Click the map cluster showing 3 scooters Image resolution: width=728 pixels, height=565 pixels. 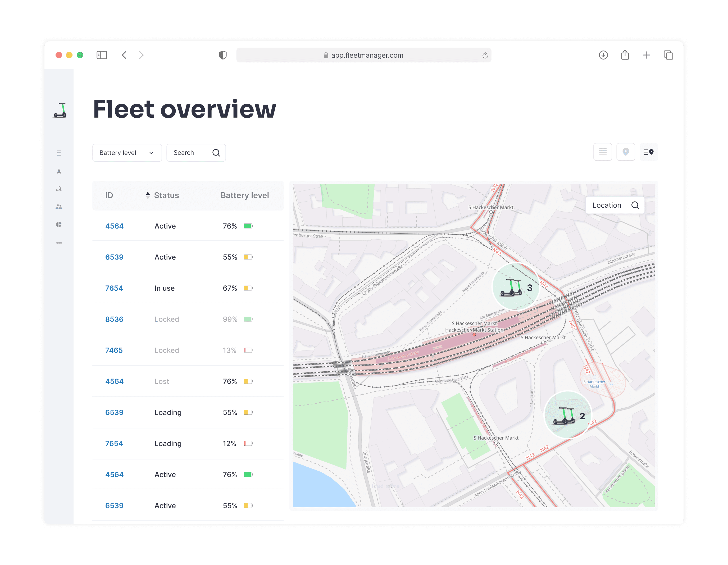point(516,287)
